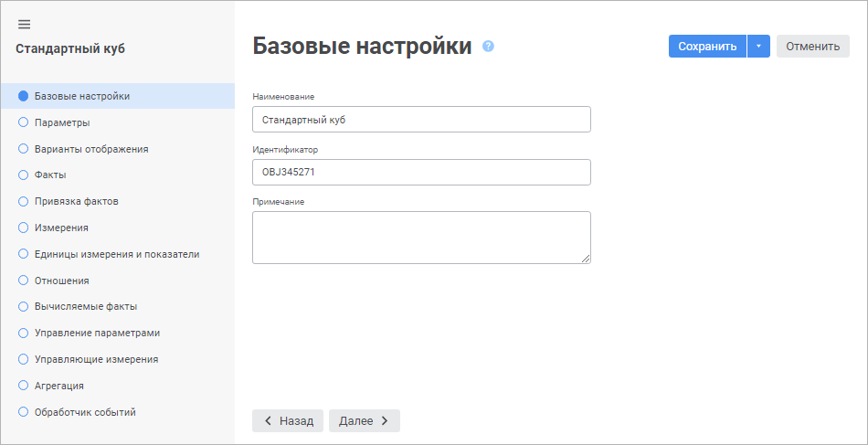Select the Параметры step radio circle
This screenshot has height=445, width=868.
coord(24,122)
